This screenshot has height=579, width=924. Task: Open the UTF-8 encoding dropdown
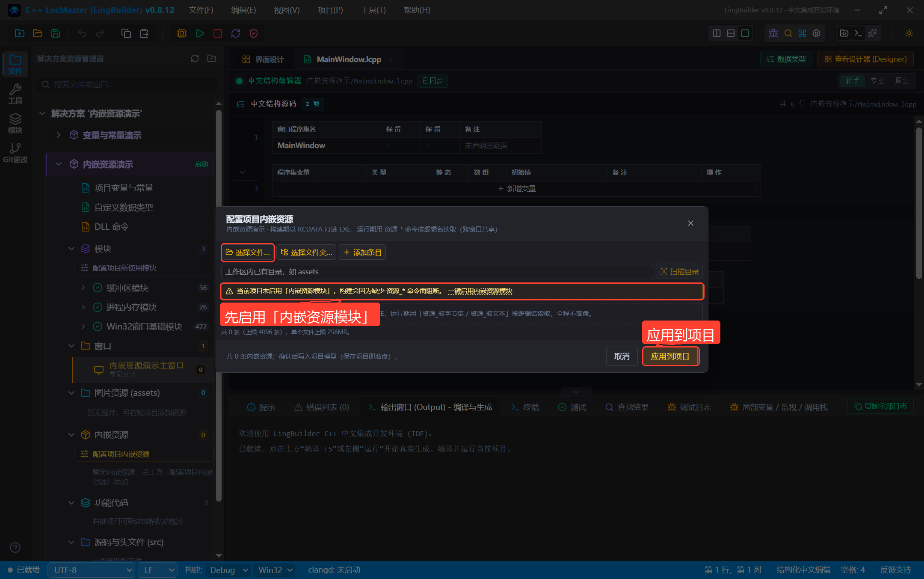click(x=91, y=570)
